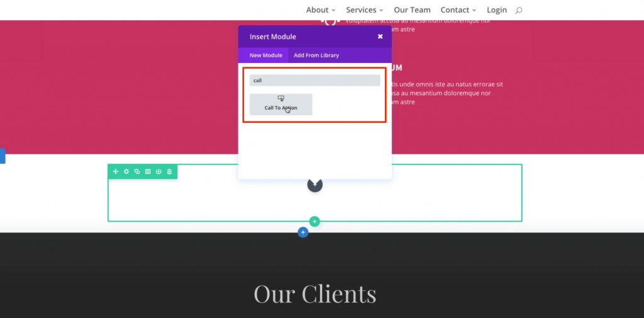Viewport: 644px width, 318px height.
Task: Open the Our Team page link
Action: pos(413,10)
